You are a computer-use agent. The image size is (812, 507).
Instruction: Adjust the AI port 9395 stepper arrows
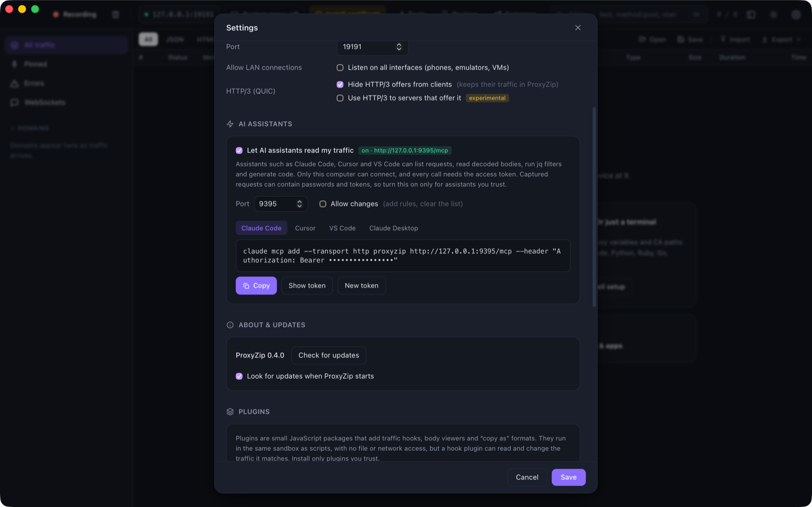pyautogui.click(x=299, y=204)
